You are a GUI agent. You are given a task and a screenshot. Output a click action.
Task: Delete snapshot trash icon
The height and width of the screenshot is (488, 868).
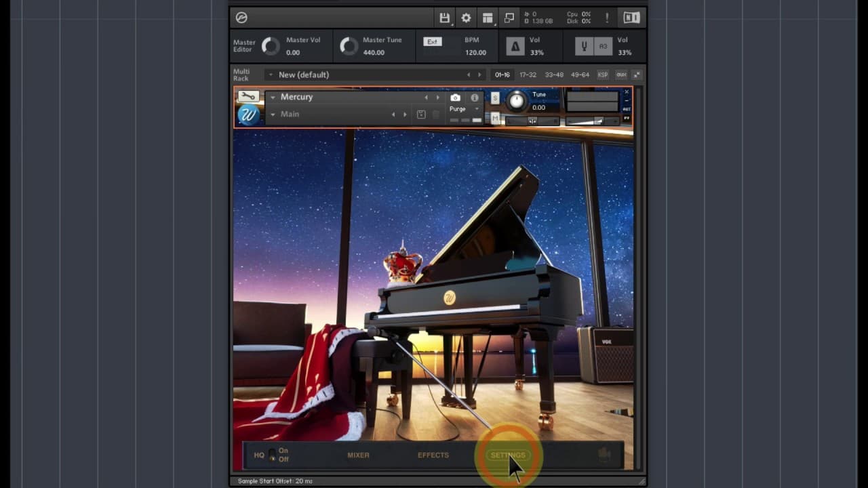(x=436, y=115)
